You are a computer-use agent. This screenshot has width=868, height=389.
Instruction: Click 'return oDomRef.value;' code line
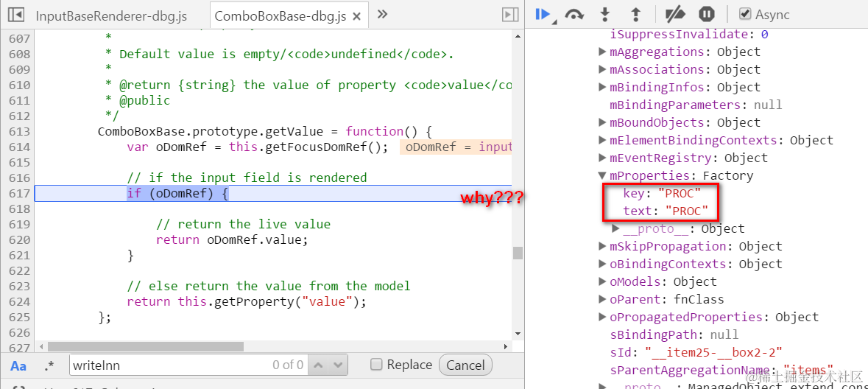pyautogui.click(x=231, y=240)
